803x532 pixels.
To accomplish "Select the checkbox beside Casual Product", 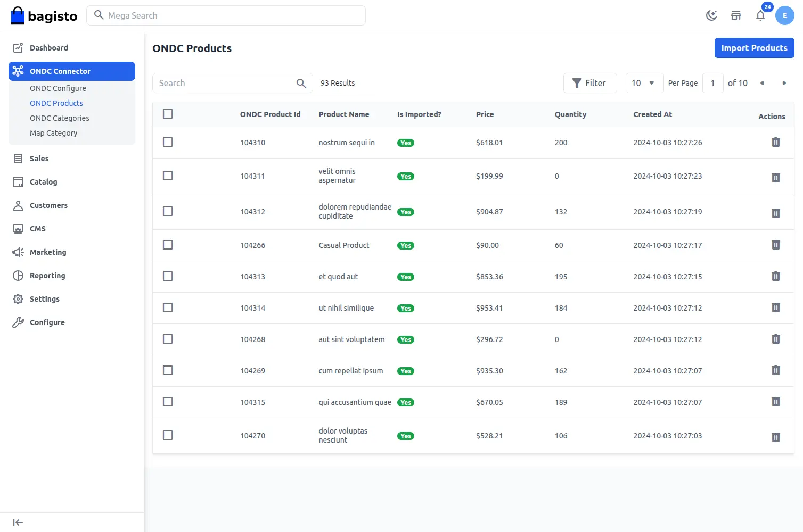I will [168, 245].
